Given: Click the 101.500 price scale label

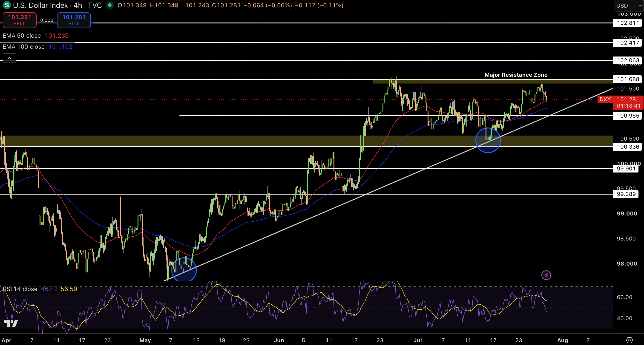Looking at the screenshot, I should [x=628, y=89].
